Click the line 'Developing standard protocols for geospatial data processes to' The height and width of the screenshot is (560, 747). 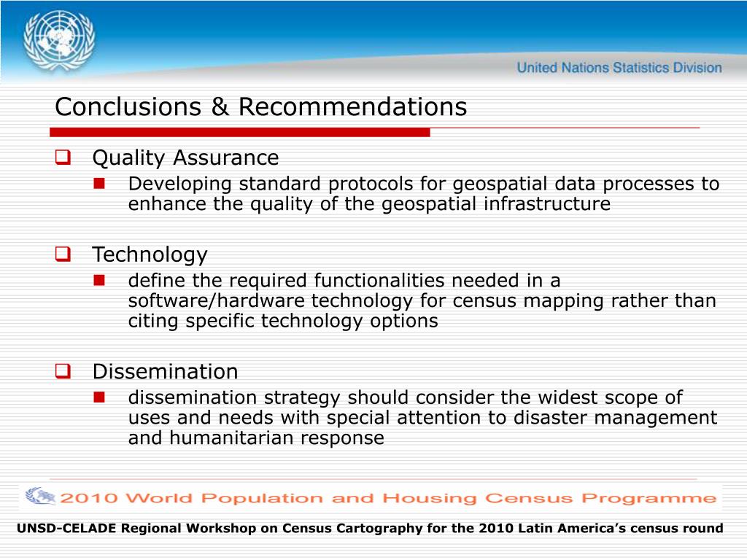click(x=424, y=184)
